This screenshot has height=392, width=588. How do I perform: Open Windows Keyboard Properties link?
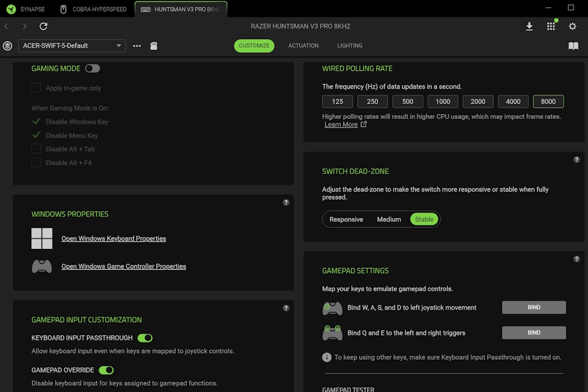(114, 238)
